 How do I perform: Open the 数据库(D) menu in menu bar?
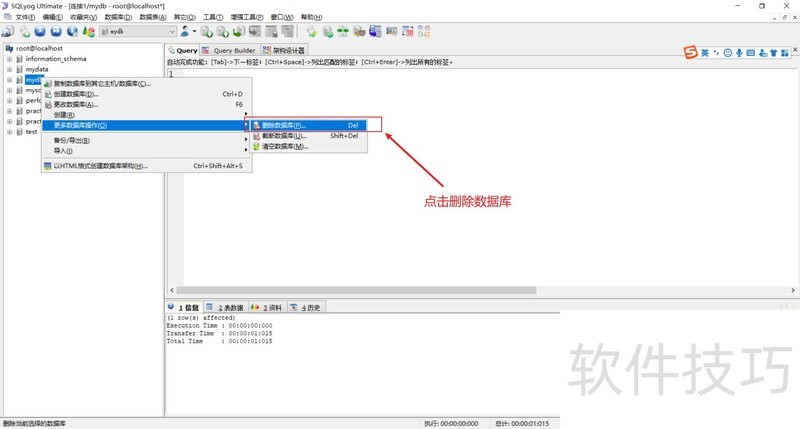[118, 17]
